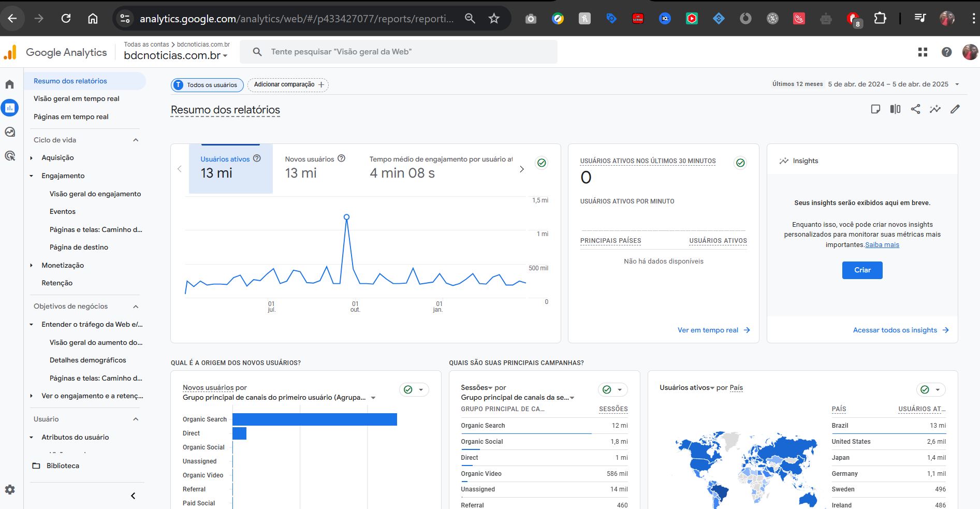Open the Biblioteca folder
Image resolution: width=980 pixels, height=509 pixels.
click(56, 466)
